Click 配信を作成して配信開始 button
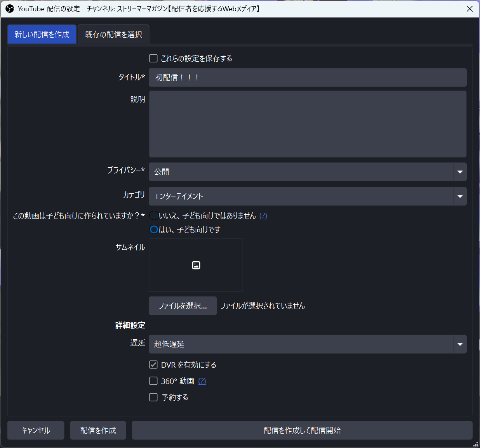480x448 pixels. 302,430
